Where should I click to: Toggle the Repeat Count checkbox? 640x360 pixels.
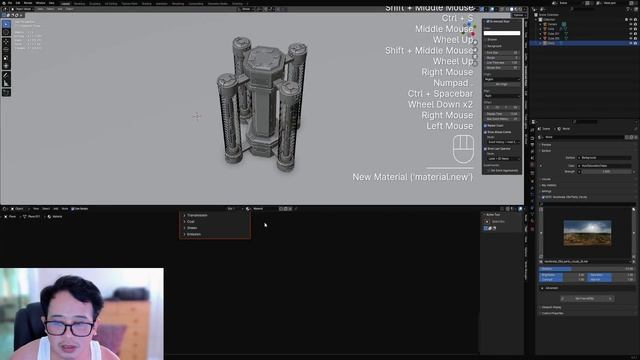[x=486, y=126]
